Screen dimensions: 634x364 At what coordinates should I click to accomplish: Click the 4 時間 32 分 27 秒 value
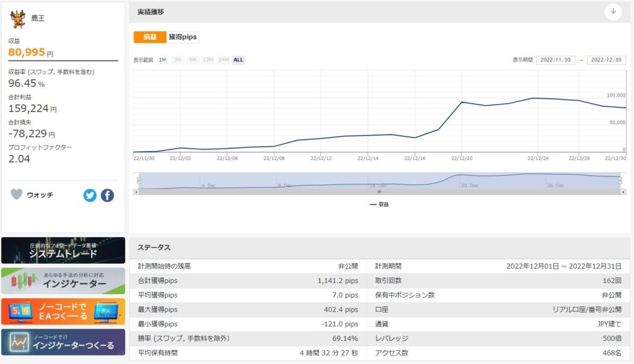[x=329, y=353]
